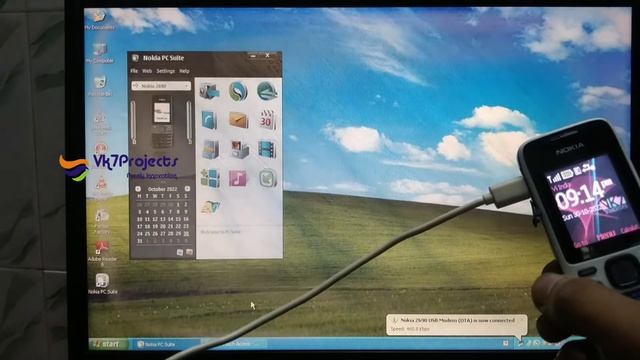Open My Computer desktop icon
This screenshot has height=360, width=640.
click(100, 53)
